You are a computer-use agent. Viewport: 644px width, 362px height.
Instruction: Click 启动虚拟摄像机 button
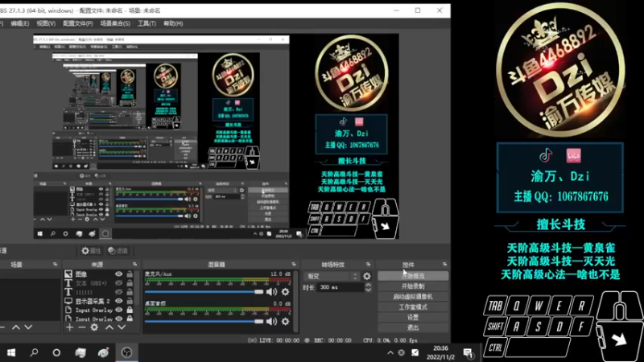click(x=413, y=296)
